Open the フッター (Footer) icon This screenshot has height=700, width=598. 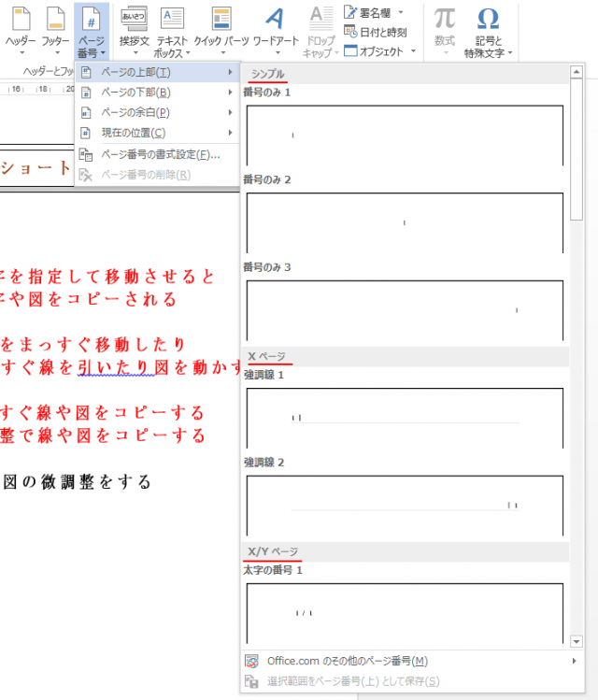pyautogui.click(x=56, y=19)
